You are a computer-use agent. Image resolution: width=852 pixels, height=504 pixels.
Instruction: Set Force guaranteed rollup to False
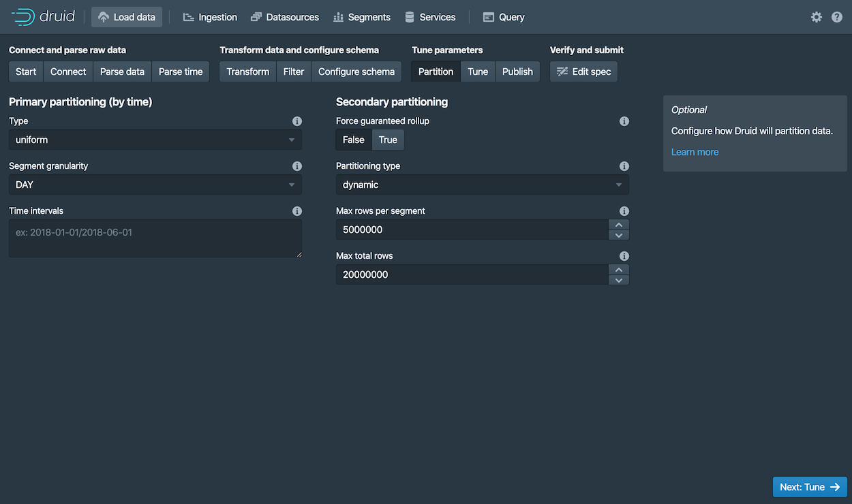(x=353, y=140)
